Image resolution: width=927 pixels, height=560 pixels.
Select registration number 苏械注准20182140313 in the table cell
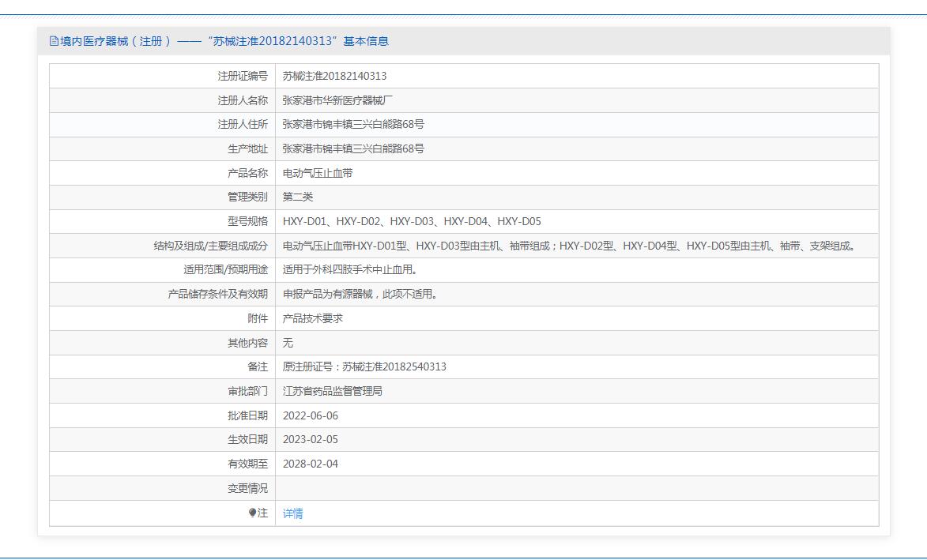(x=334, y=76)
